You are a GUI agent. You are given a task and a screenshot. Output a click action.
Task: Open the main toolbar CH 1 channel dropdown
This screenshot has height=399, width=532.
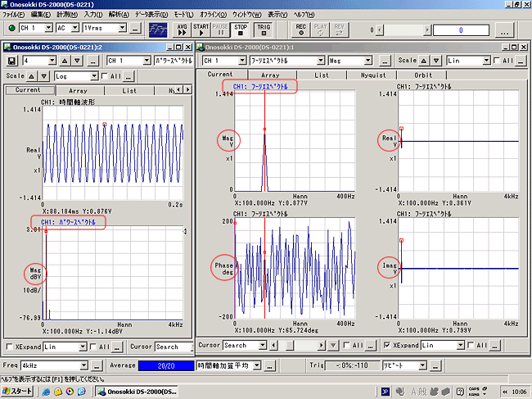pos(49,28)
